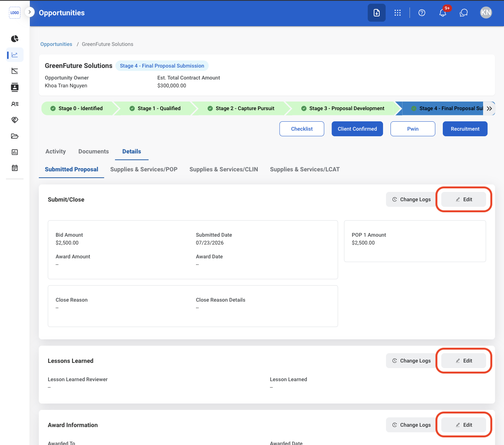Select the line chart opportunities sidebar icon
This screenshot has height=445, width=504.
coord(15,55)
